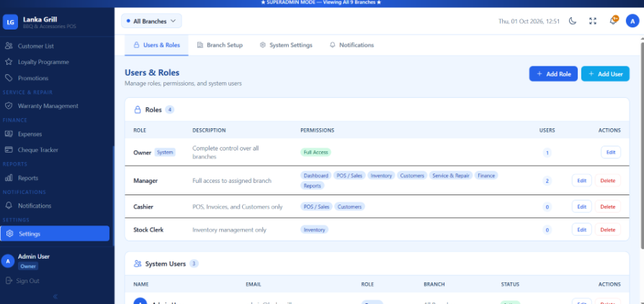The image size is (644, 304).
Task: Click the LG logo badge
Action: click(10, 22)
